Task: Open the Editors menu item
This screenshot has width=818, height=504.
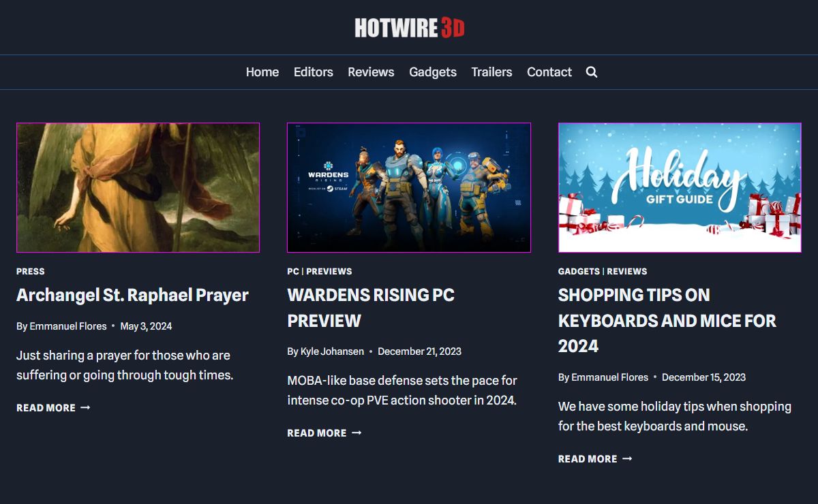Action: tap(314, 72)
